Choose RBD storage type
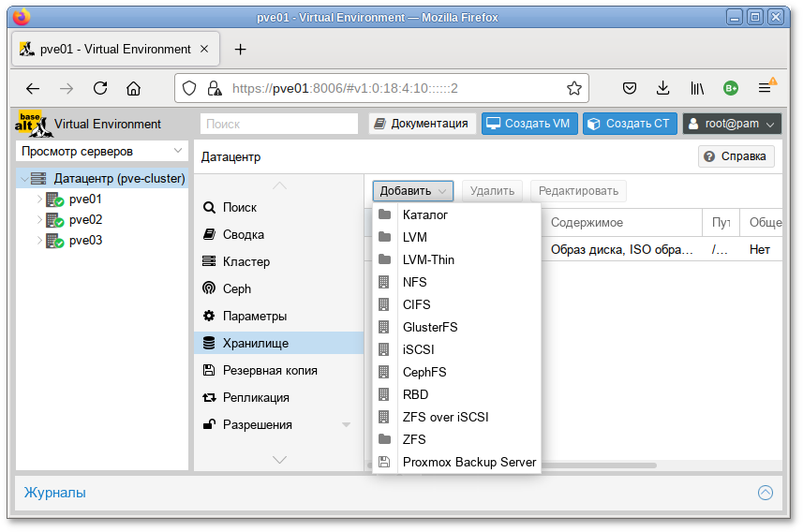 [x=457, y=394]
